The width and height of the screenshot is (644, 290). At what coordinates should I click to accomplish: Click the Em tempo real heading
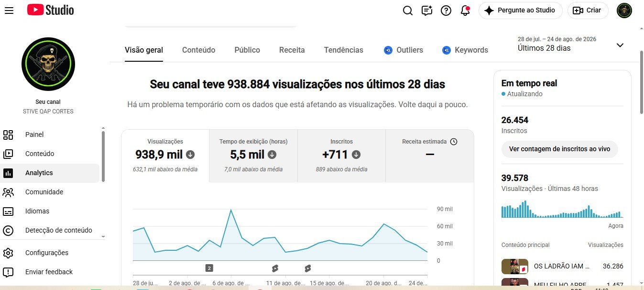click(x=529, y=83)
